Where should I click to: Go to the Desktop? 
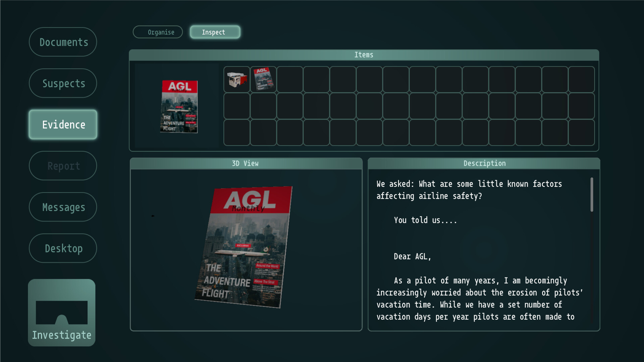pos(63,248)
